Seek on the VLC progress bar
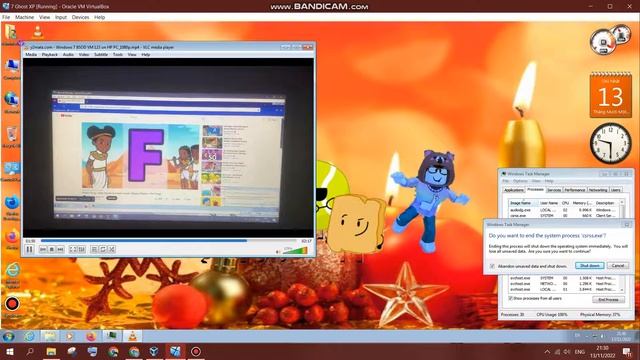The width and height of the screenshot is (640, 360). coord(169,241)
